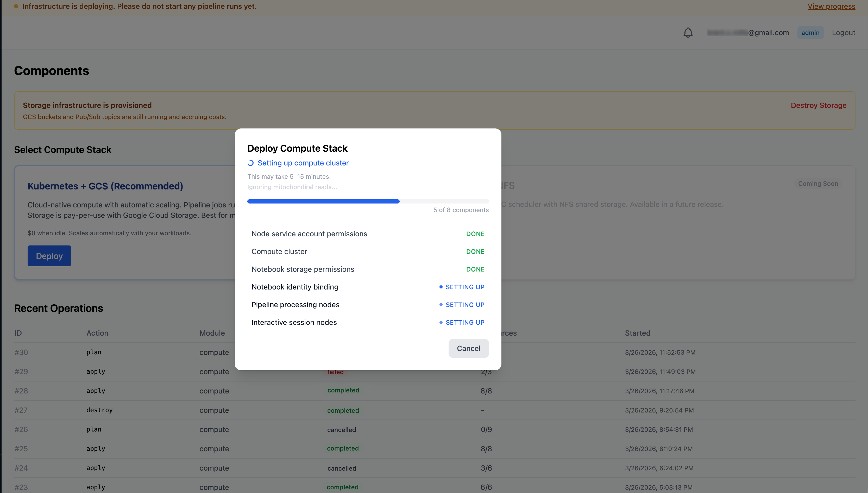Click the Infrastructure is deploying banner message
Image resolution: width=868 pixels, height=493 pixels.
[139, 6]
